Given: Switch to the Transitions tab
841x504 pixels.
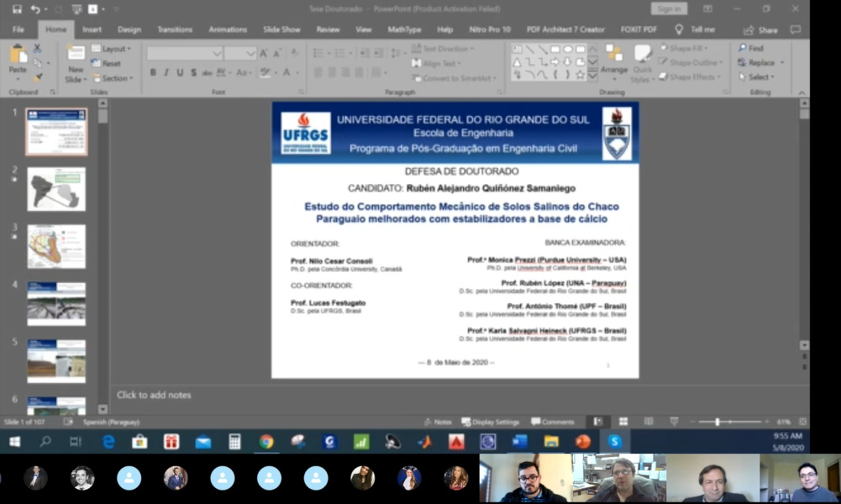Looking at the screenshot, I should click(x=175, y=30).
